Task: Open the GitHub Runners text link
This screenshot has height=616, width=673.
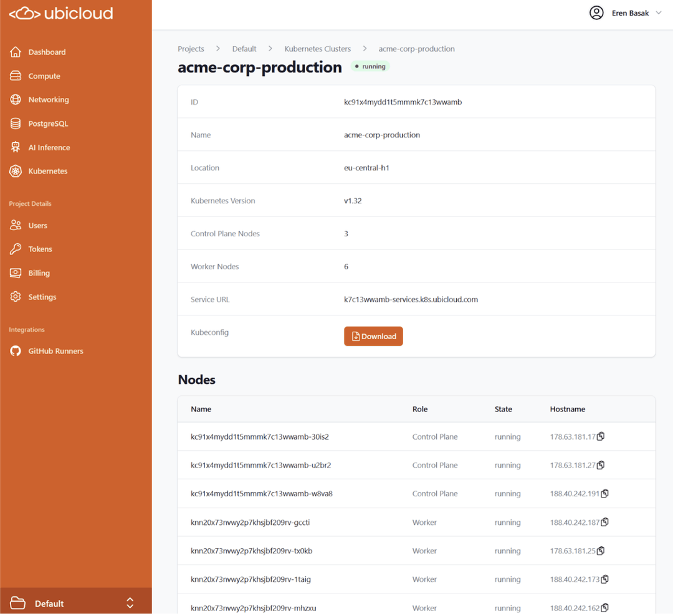Action: tap(56, 351)
